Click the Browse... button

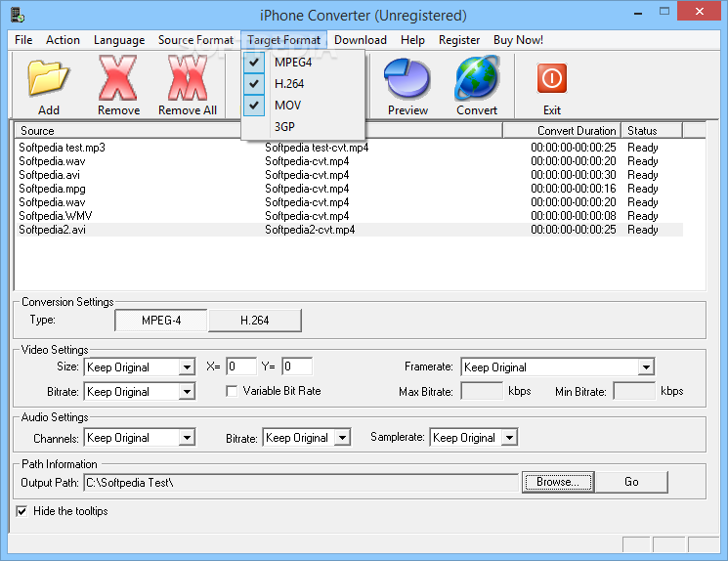[558, 482]
